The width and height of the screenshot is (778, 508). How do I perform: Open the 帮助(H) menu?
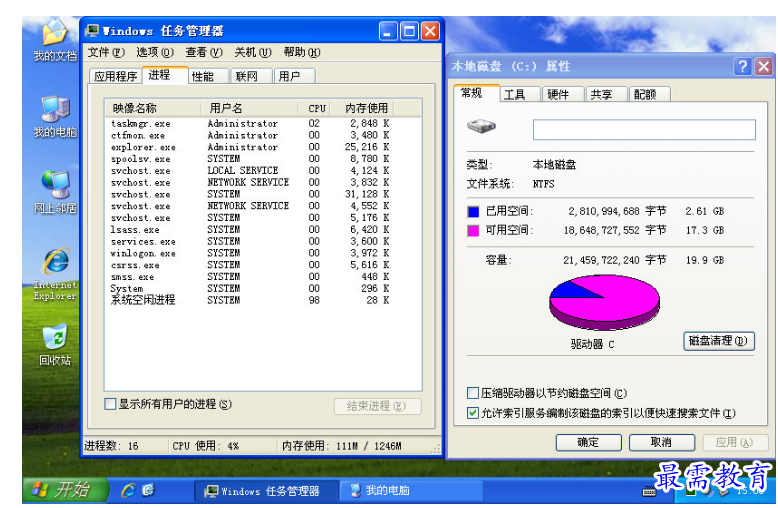302,53
